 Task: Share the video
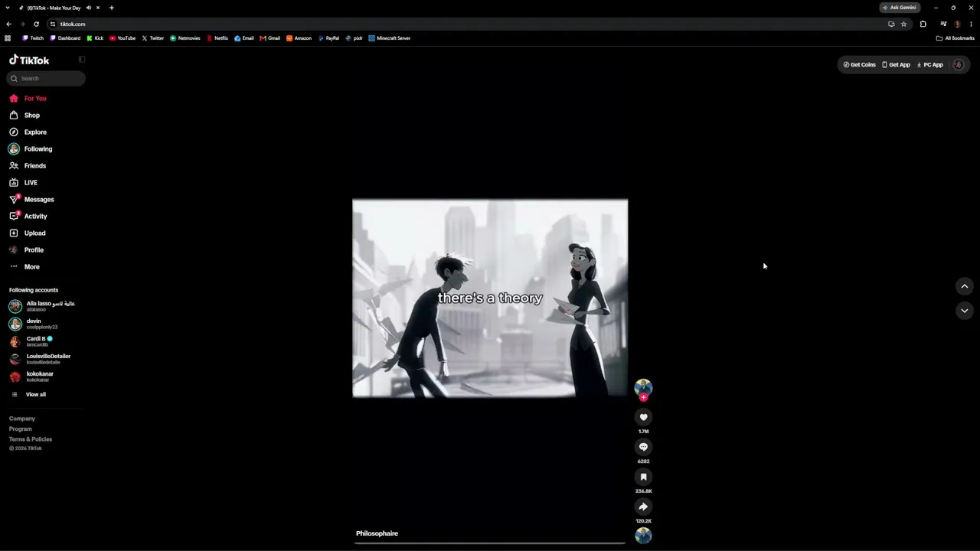coord(643,507)
